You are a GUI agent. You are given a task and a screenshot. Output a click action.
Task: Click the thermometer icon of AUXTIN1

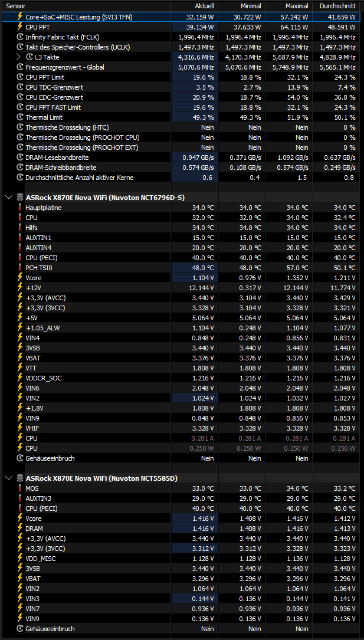click(x=19, y=238)
